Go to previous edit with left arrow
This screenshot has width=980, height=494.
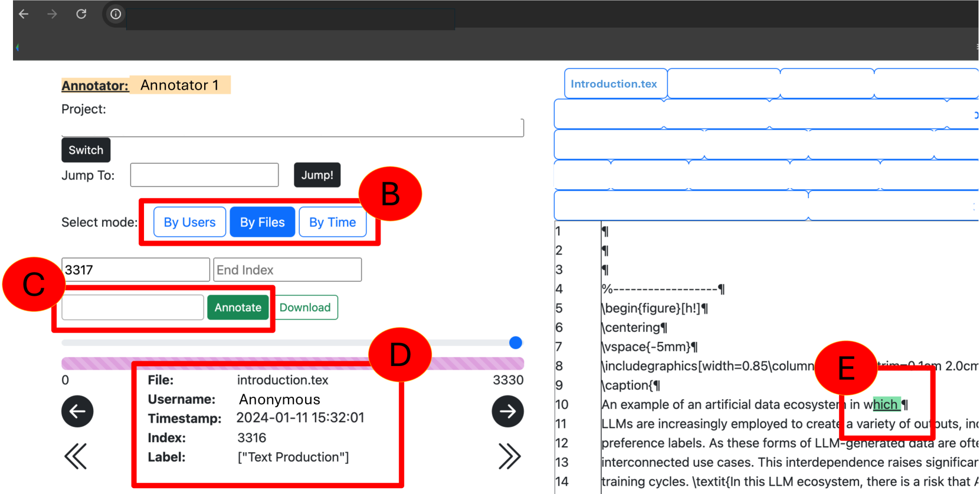77,411
